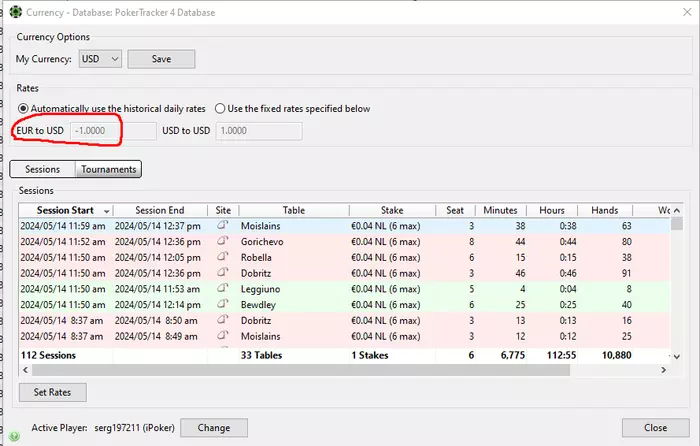Viewport: 700px width, 446px height.
Task: Sort by Session Start column arrow
Action: (107, 211)
